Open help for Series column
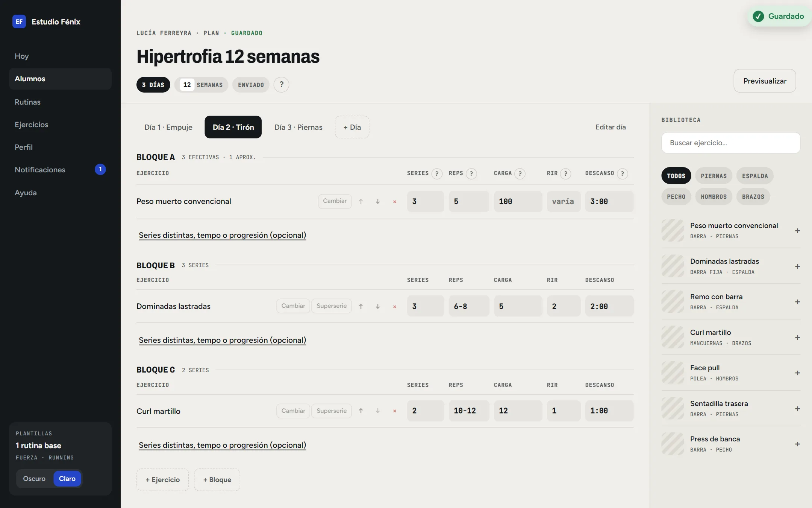 [x=437, y=173]
